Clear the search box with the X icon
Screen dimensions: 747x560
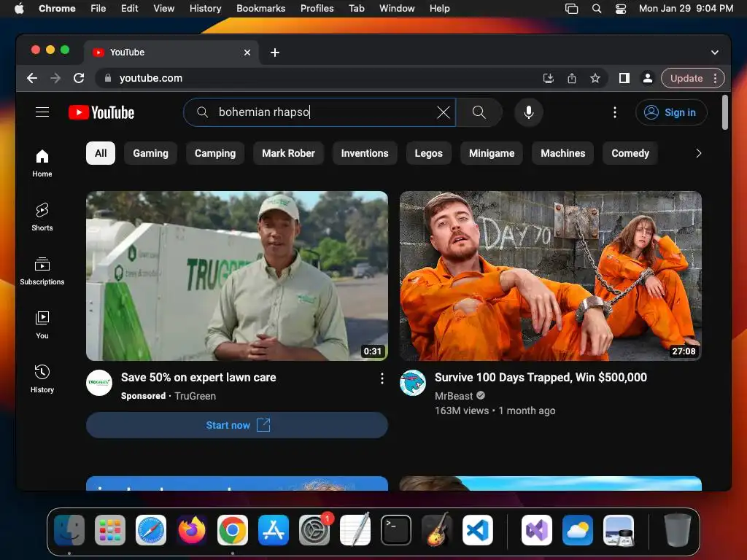coord(443,112)
